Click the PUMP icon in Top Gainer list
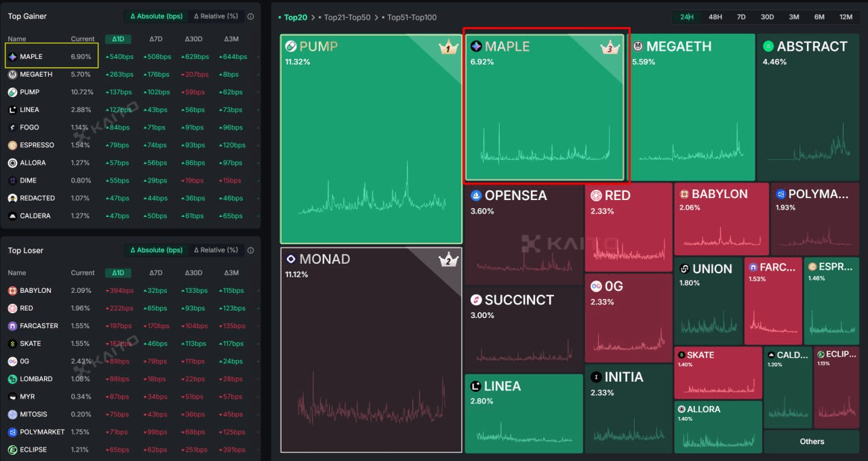Image resolution: width=868 pixels, height=461 pixels. (13, 92)
